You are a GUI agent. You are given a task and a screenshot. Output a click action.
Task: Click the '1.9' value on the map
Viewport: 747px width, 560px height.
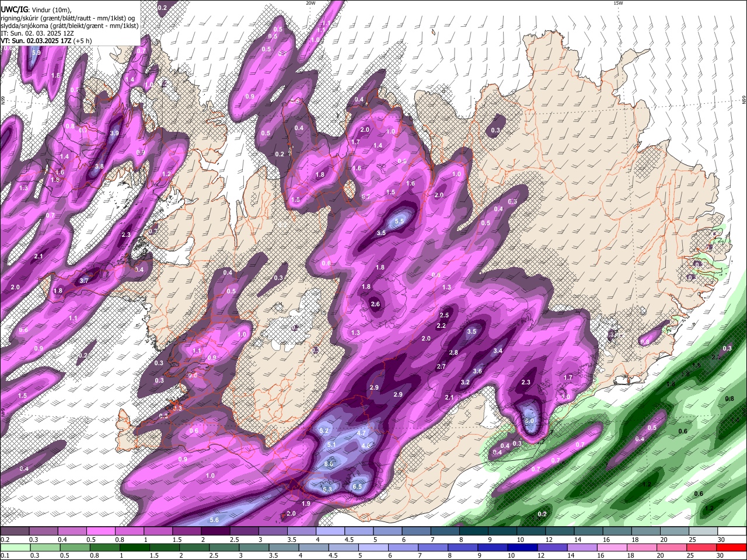click(306, 503)
